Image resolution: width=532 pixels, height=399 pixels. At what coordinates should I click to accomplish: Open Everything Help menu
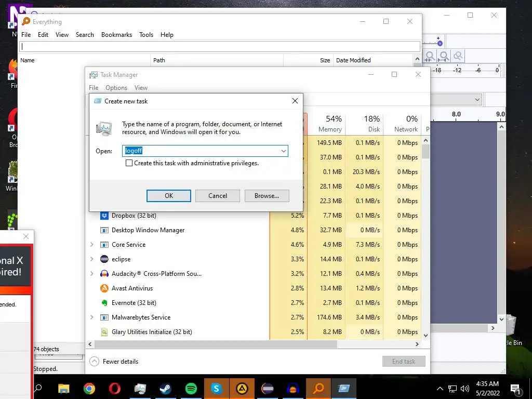167,35
